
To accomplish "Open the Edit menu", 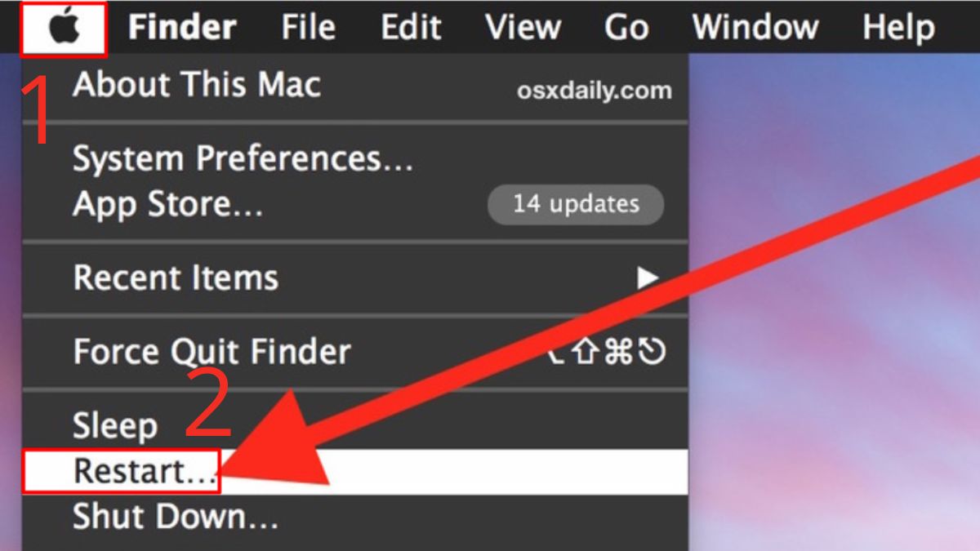I will [x=411, y=28].
